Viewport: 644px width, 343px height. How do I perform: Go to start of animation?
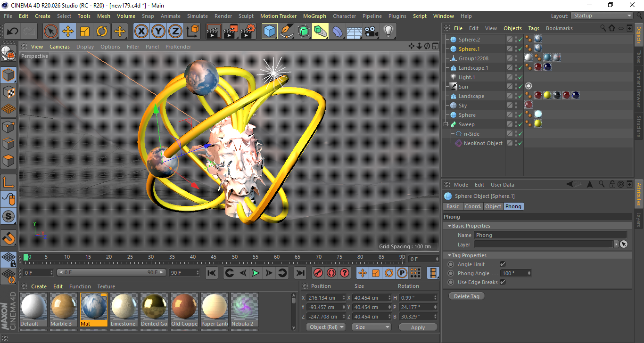212,273
